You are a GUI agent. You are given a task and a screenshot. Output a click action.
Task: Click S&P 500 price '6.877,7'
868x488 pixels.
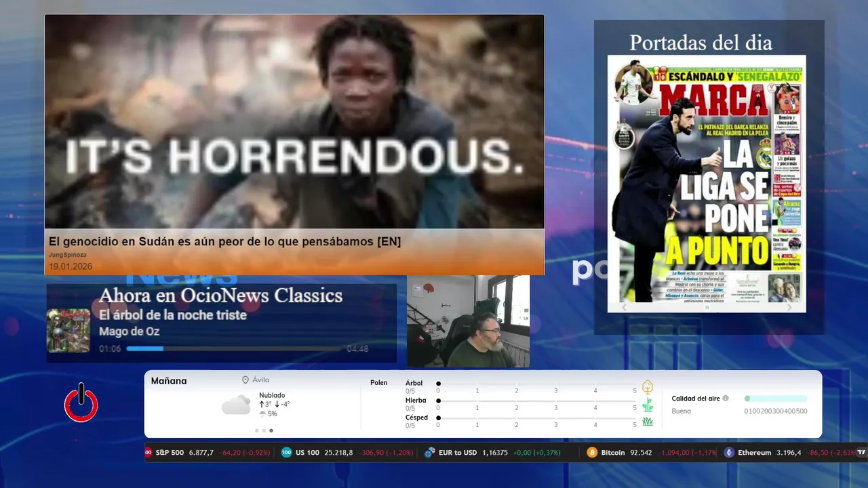coord(201,452)
